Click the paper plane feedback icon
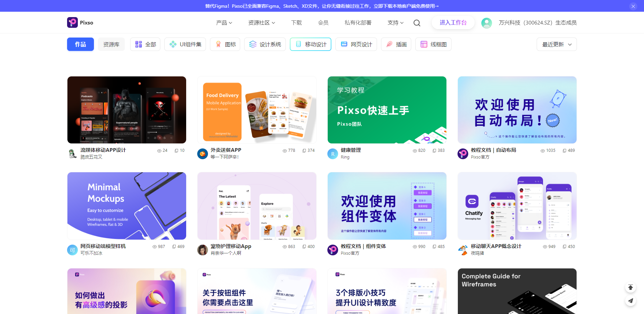Screen dimensions: 644x314 (631, 301)
